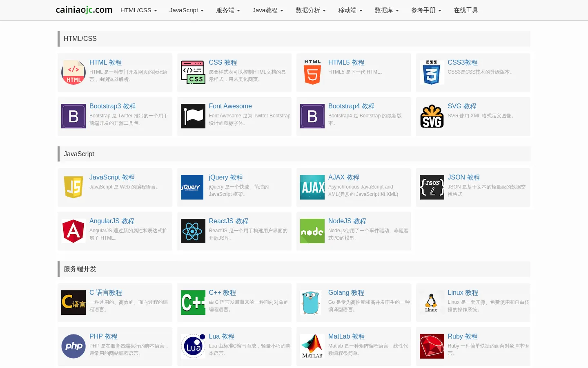
Task: Open the green C++ icon
Action: pyautogui.click(x=193, y=303)
